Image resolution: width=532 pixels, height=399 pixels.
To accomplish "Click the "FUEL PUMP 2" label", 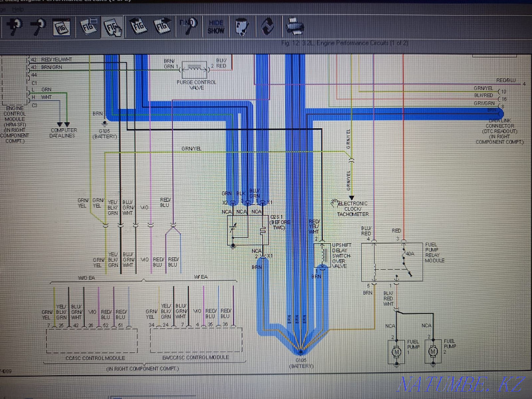I will (x=450, y=346).
